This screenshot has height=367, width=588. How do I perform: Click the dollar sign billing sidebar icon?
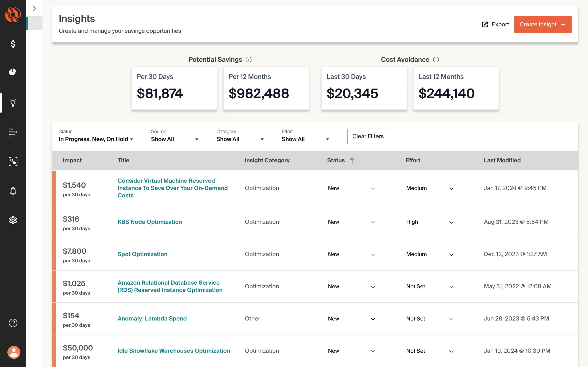[13, 44]
